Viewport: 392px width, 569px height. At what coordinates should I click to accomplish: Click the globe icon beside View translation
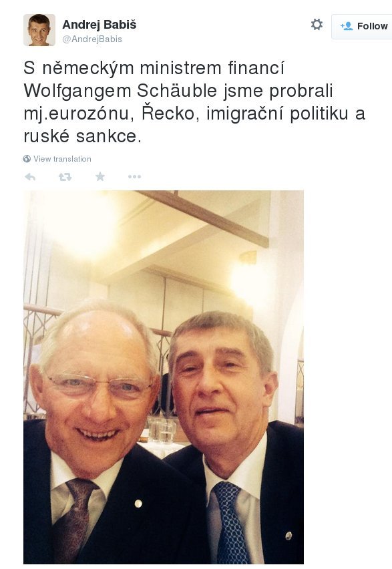[x=27, y=159]
